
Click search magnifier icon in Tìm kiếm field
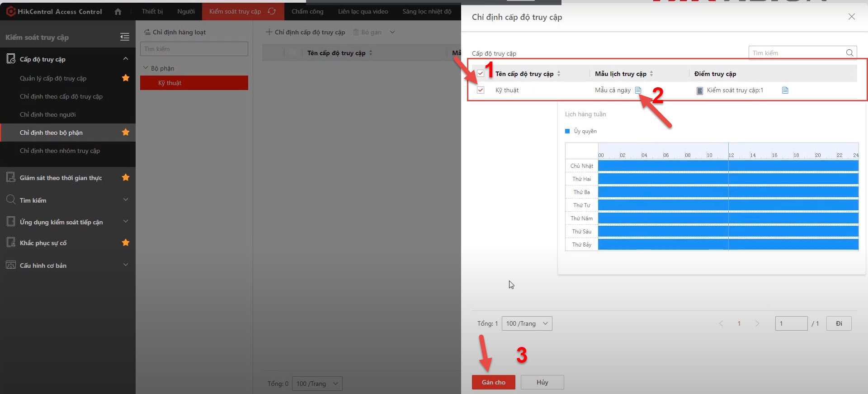pos(849,53)
